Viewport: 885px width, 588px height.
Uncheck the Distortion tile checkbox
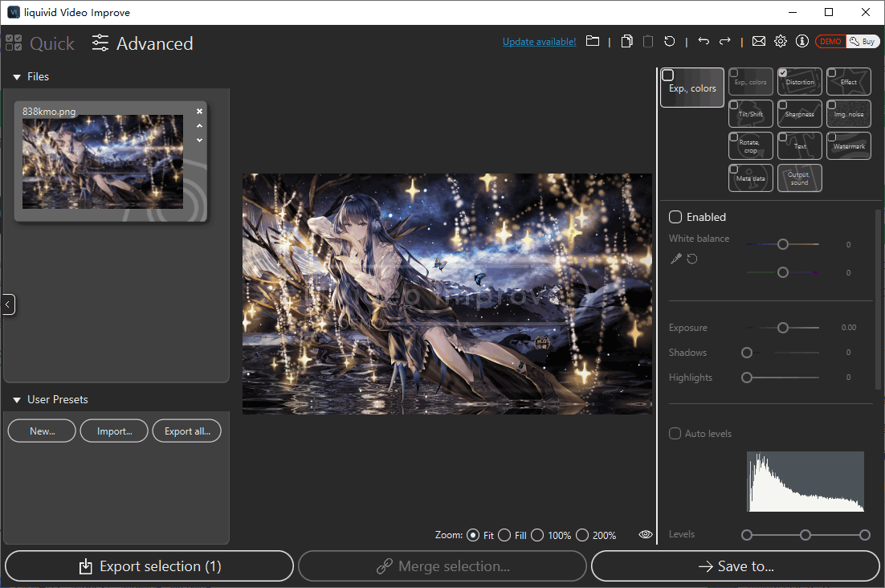click(783, 73)
